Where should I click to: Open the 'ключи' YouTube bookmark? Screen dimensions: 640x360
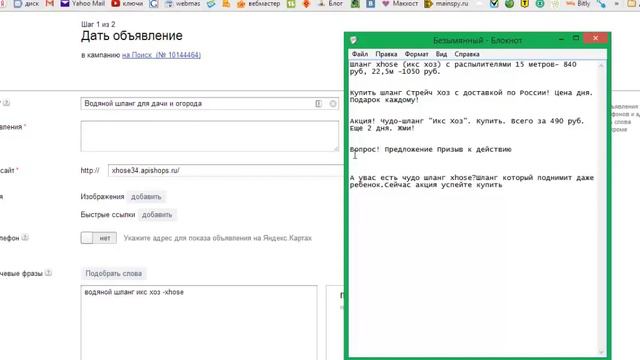(127, 4)
